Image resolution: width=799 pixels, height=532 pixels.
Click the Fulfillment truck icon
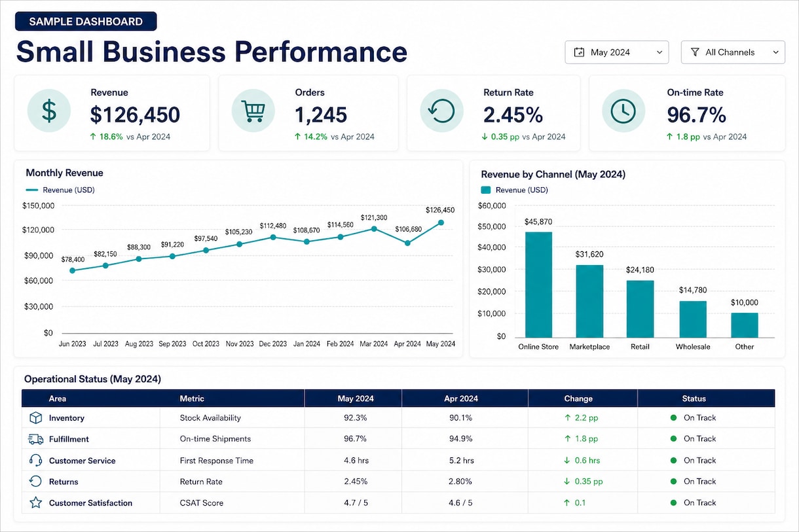35,439
